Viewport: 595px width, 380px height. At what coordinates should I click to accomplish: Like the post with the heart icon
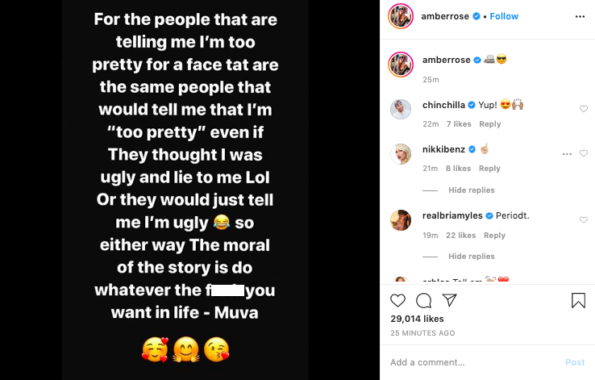pos(398,300)
